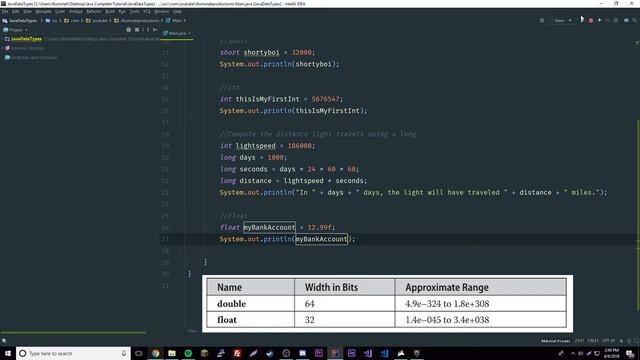Open the Refactor menu

(94, 11)
